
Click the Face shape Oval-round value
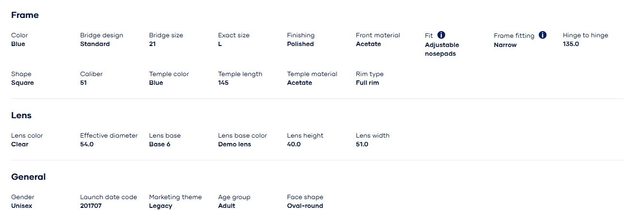(x=305, y=206)
